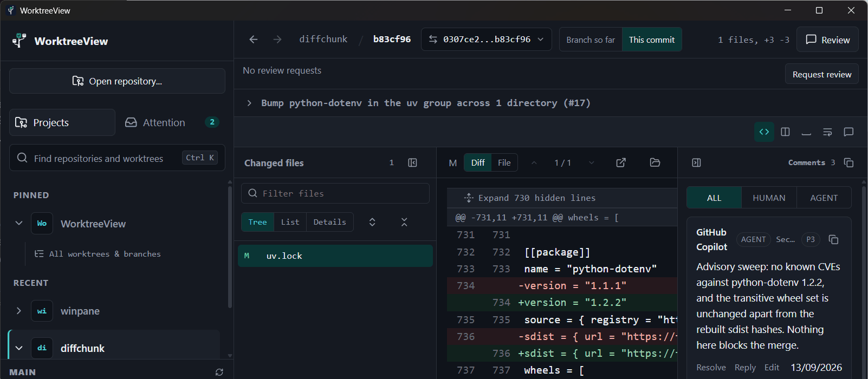Viewport: 868px width, 379px height.
Task: Select This commit view
Action: [652, 40]
